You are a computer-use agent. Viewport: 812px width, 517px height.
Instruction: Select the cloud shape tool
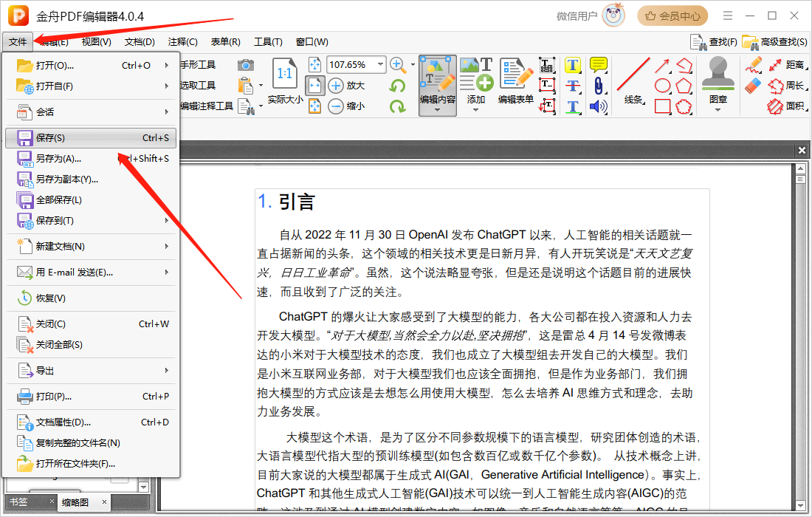684,106
